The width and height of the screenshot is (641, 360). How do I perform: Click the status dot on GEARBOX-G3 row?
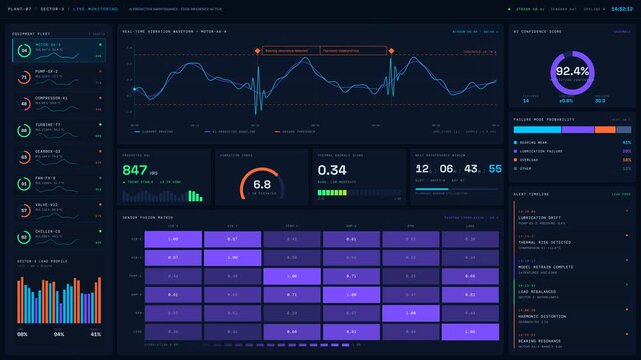tap(100, 151)
